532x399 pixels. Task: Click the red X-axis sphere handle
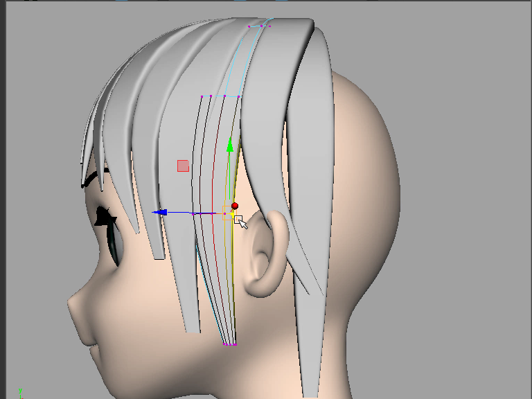click(x=235, y=206)
